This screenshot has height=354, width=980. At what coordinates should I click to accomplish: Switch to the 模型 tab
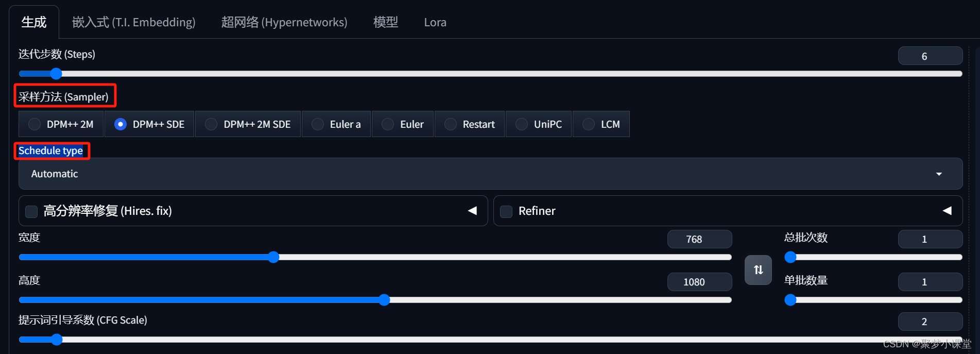(386, 22)
